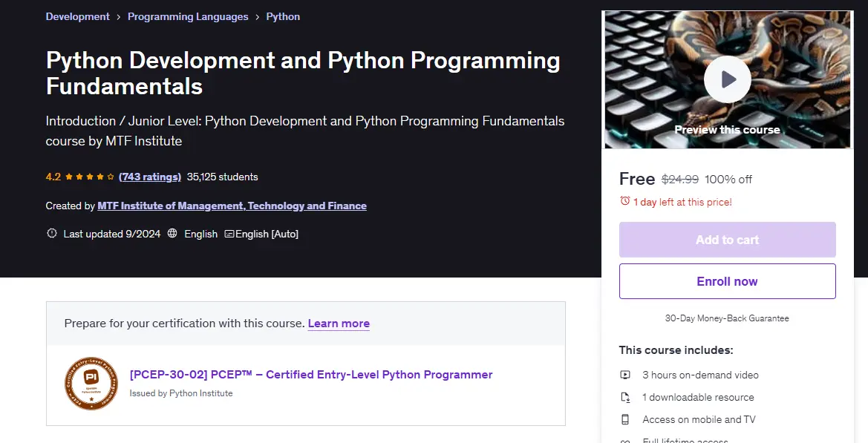Viewport: 868px width, 443px height.
Task: Click the 35,125 students text
Action: pyautogui.click(x=222, y=177)
